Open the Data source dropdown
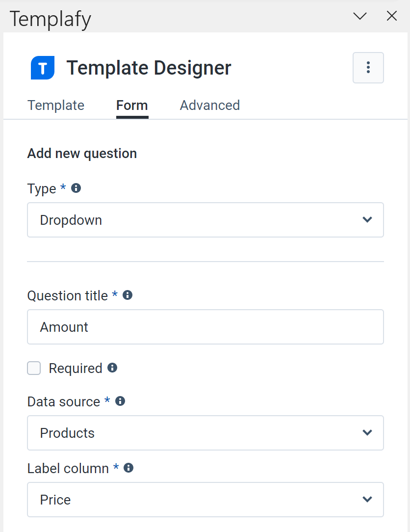The image size is (410, 532). click(x=205, y=432)
